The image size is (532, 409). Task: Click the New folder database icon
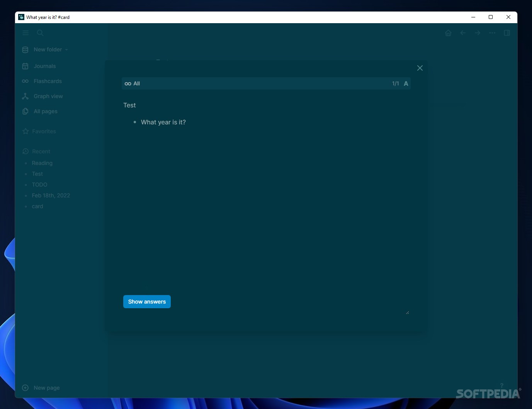tap(25, 49)
